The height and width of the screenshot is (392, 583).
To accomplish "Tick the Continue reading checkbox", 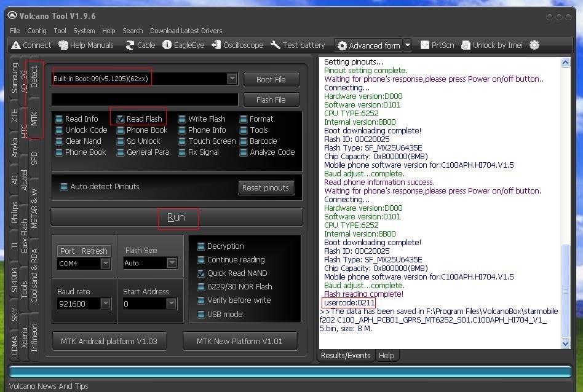I will (200, 260).
